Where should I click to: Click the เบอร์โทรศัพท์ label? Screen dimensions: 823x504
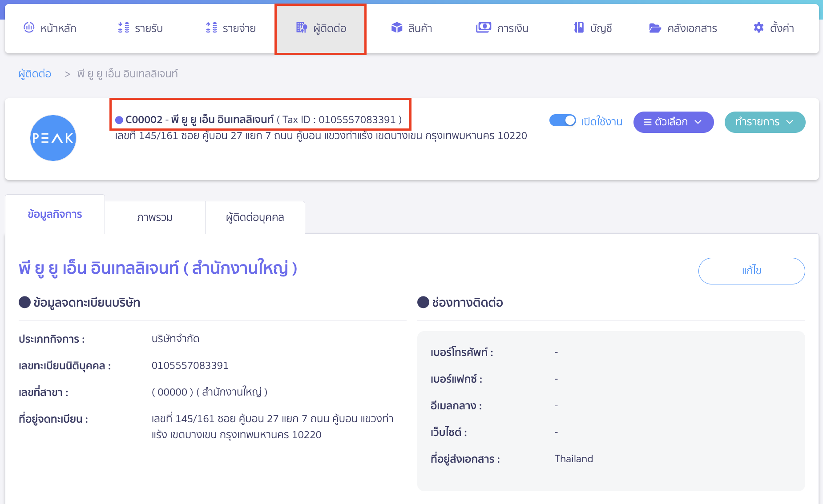(x=462, y=352)
